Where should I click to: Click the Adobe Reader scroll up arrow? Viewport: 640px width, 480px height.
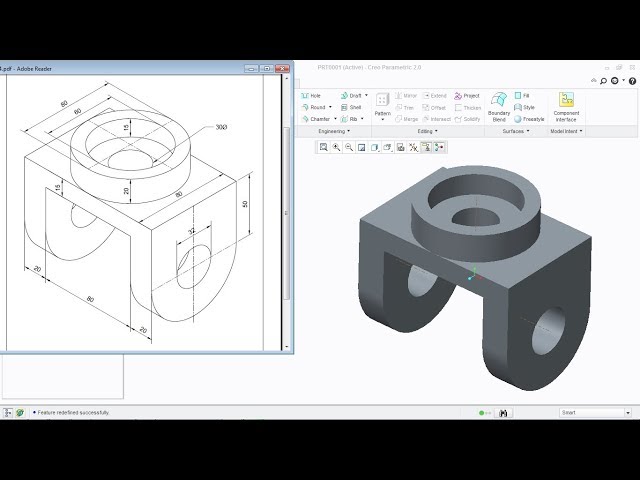pyautogui.click(x=287, y=79)
